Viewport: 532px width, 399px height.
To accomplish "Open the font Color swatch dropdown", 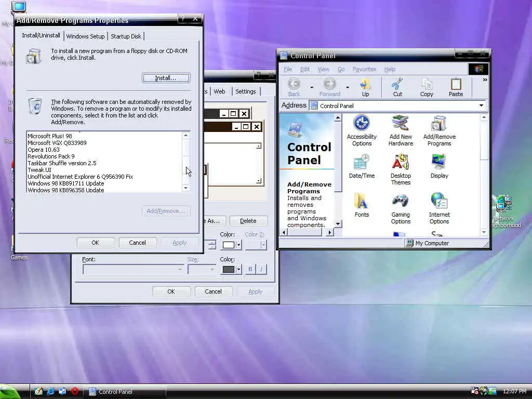I will click(231, 270).
